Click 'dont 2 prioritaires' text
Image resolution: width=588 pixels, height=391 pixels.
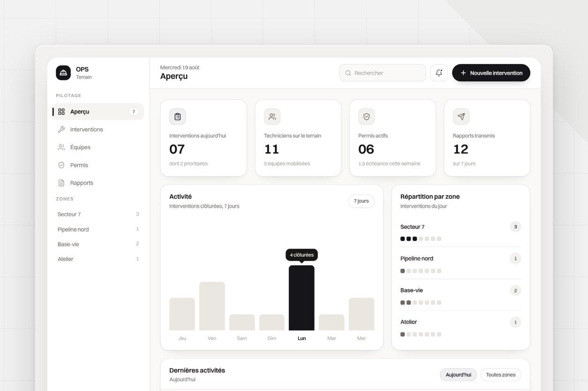(188, 164)
